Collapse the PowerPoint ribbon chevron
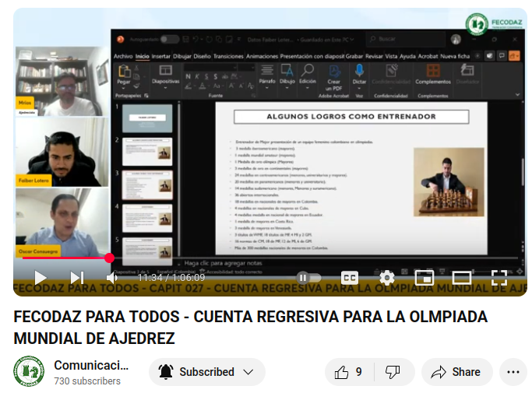The image size is (532, 393). point(517,95)
